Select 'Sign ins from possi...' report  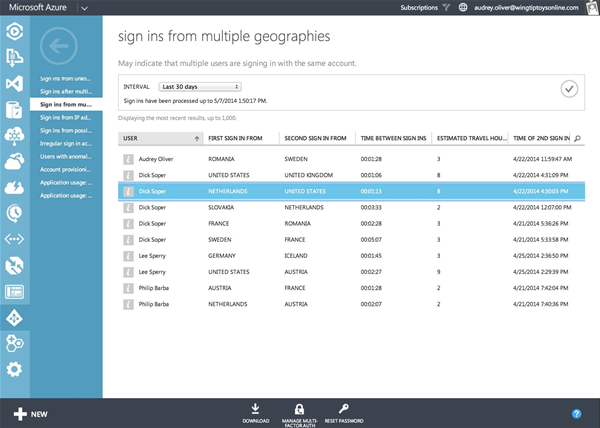point(66,131)
